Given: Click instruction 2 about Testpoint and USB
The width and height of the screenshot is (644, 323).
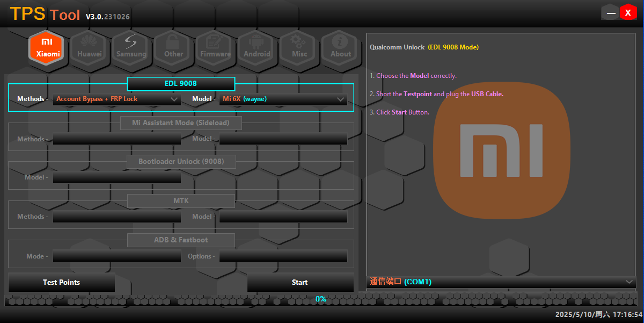Looking at the screenshot, I should [436, 94].
